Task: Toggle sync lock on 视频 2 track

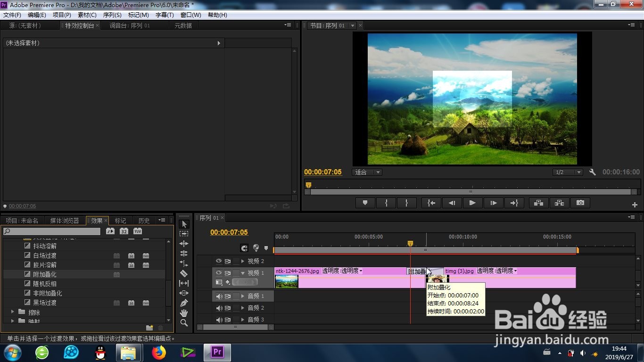Action: click(228, 261)
